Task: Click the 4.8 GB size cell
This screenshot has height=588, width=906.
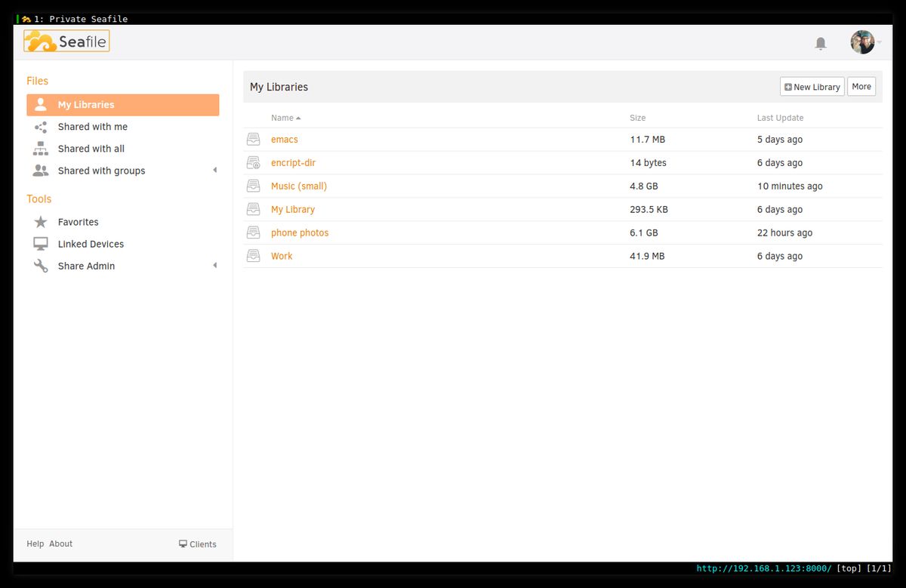Action: (644, 186)
